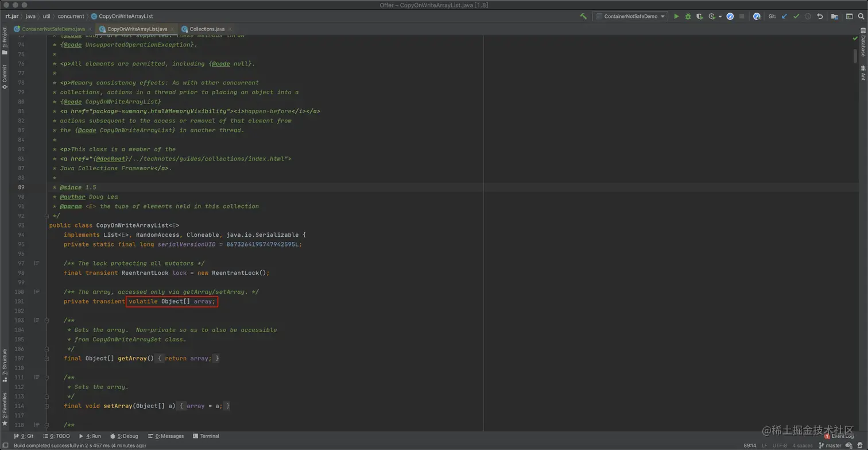Collapse the doc comment fold at line 92
868x450 pixels.
click(46, 216)
